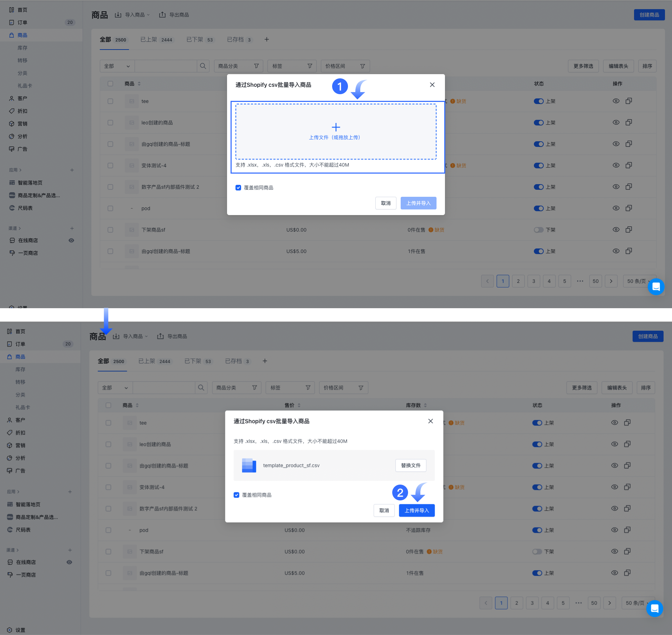Click the tee product thumbnail in the upper screenshot
This screenshot has width=672, height=635.
point(132,101)
